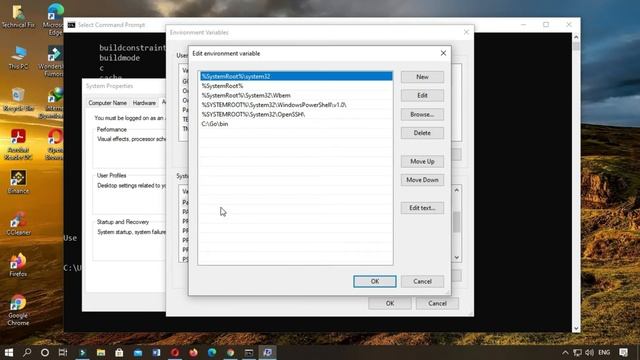This screenshot has height=360, width=640.
Task: Open Hardware tab in System Properties
Action: (144, 103)
